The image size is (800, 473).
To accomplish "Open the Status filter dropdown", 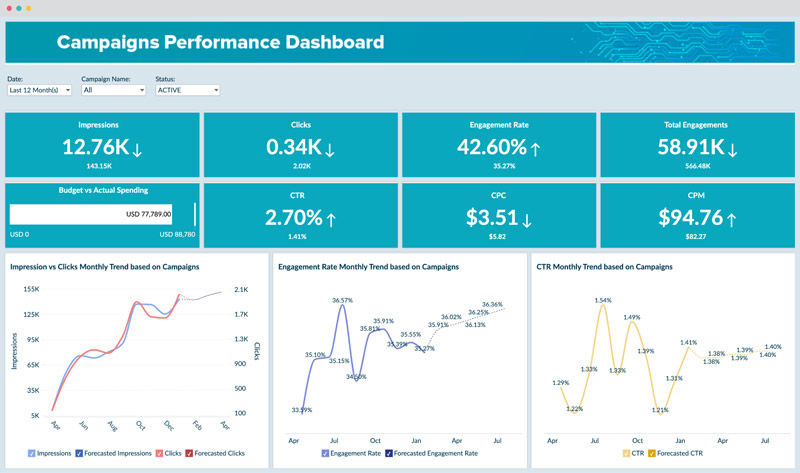I will pyautogui.click(x=187, y=90).
